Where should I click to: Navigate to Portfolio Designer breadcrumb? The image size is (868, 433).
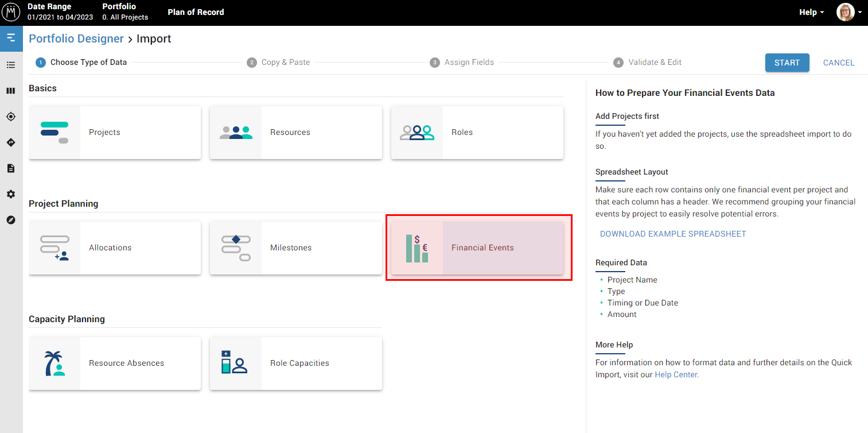tap(76, 38)
